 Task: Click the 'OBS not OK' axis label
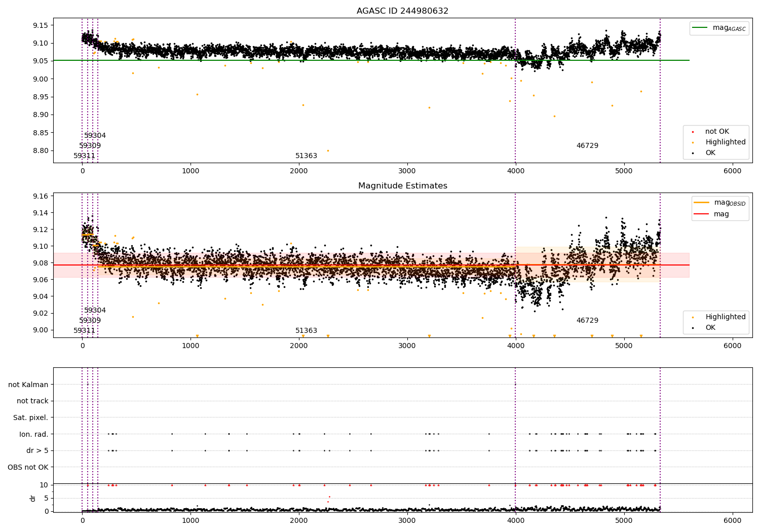point(28,467)
